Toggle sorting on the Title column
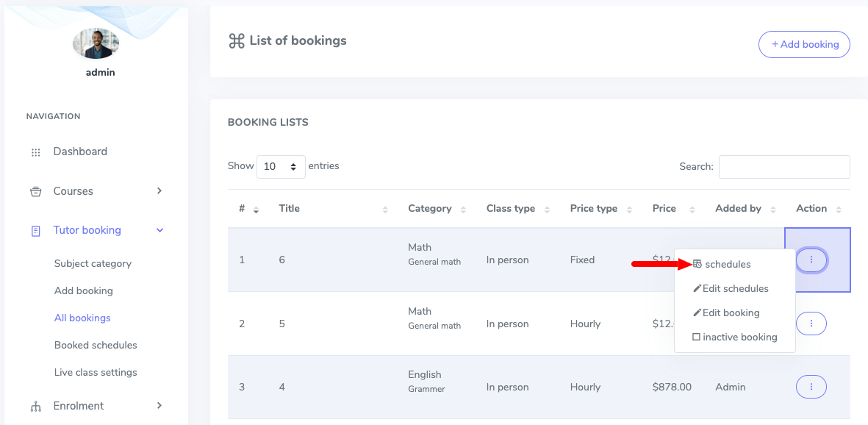Screen dimensions: 868x425 pyautogui.click(x=385, y=209)
